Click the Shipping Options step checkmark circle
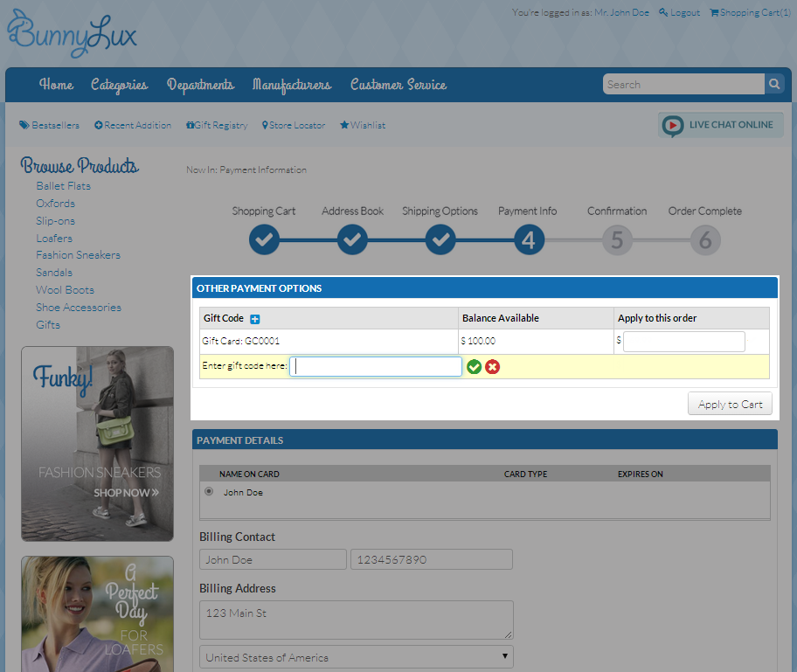 click(x=440, y=240)
